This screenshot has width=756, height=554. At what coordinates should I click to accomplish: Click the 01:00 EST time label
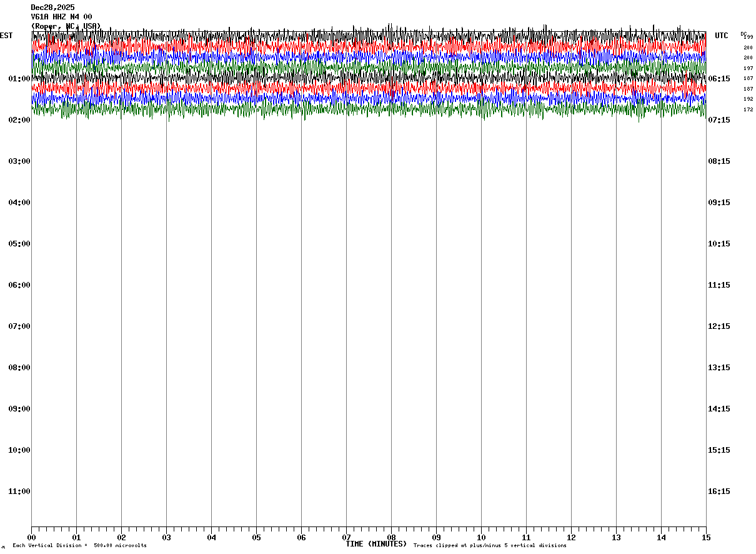click(x=19, y=79)
